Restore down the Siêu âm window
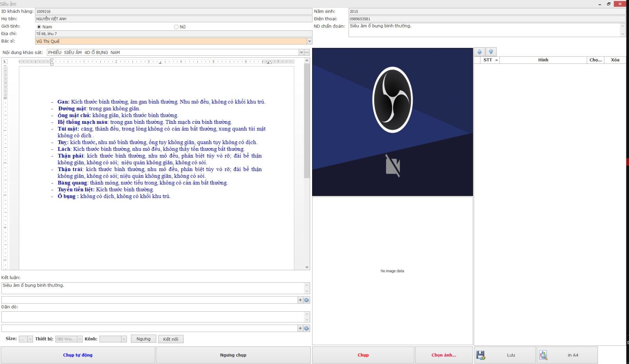629x364 pixels. 609,4
